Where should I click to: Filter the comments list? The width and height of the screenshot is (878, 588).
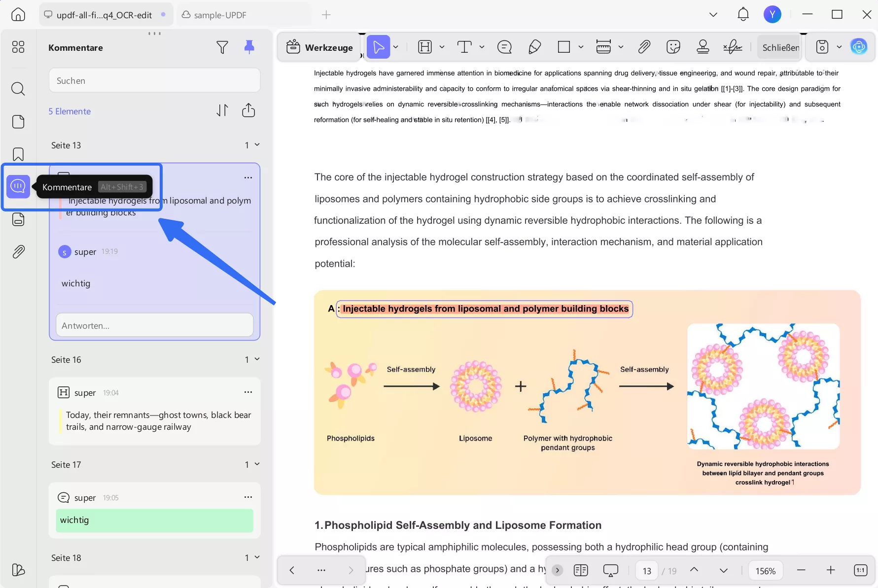click(x=222, y=47)
